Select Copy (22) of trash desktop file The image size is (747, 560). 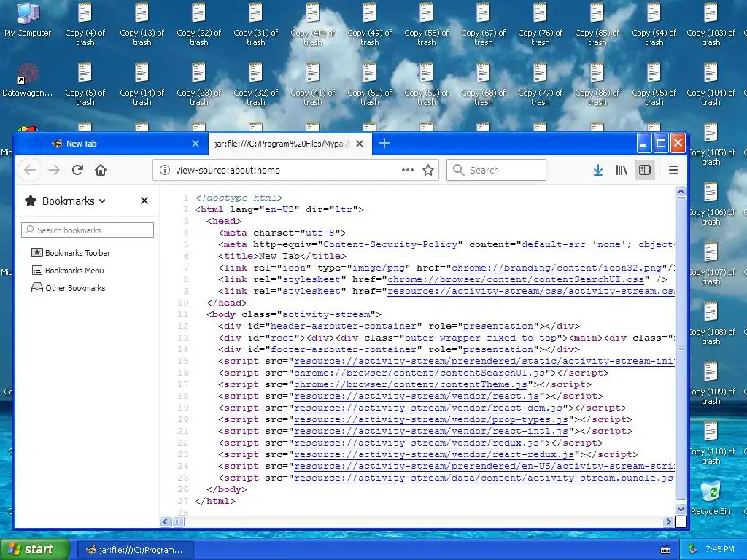click(x=198, y=24)
